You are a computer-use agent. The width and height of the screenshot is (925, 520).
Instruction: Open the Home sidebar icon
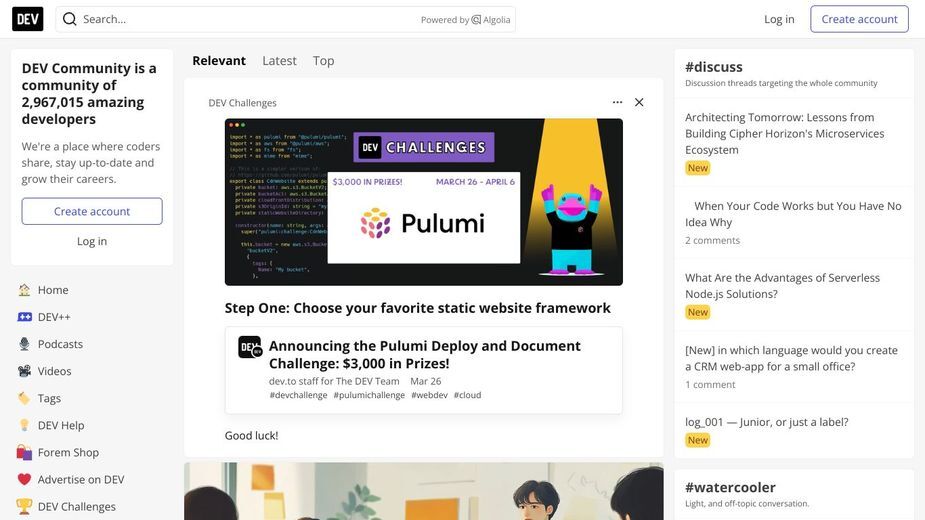point(24,290)
